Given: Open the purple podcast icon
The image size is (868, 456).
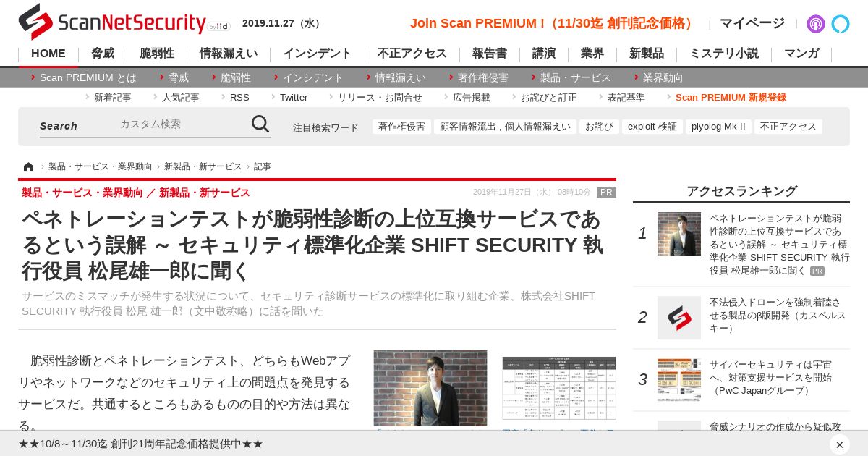Looking at the screenshot, I should pos(816,24).
